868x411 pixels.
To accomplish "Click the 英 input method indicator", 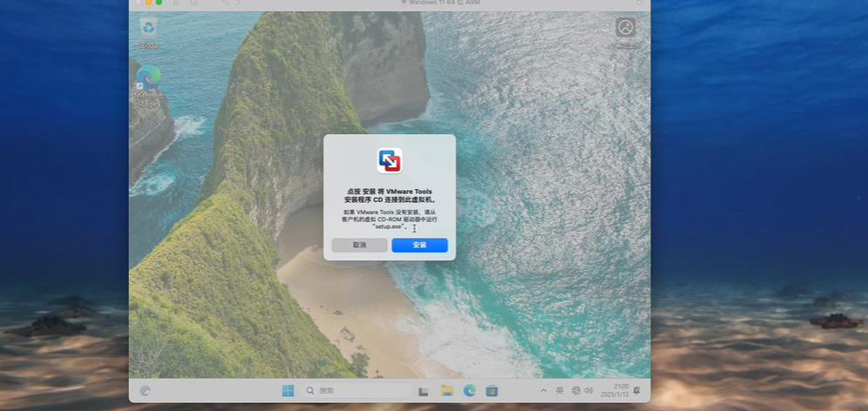I will click(559, 390).
